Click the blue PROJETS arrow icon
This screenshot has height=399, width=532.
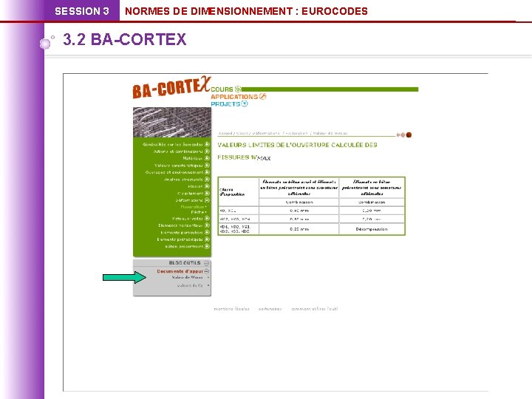[245, 104]
